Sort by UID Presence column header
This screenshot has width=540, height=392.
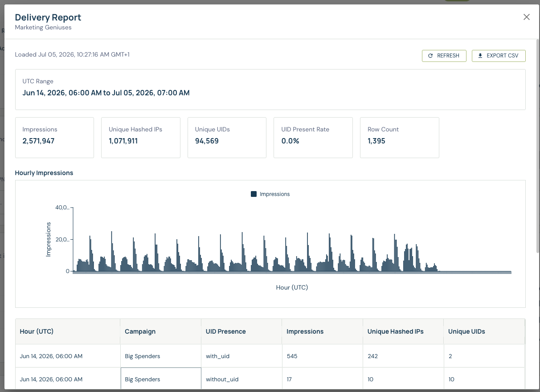(x=241, y=331)
